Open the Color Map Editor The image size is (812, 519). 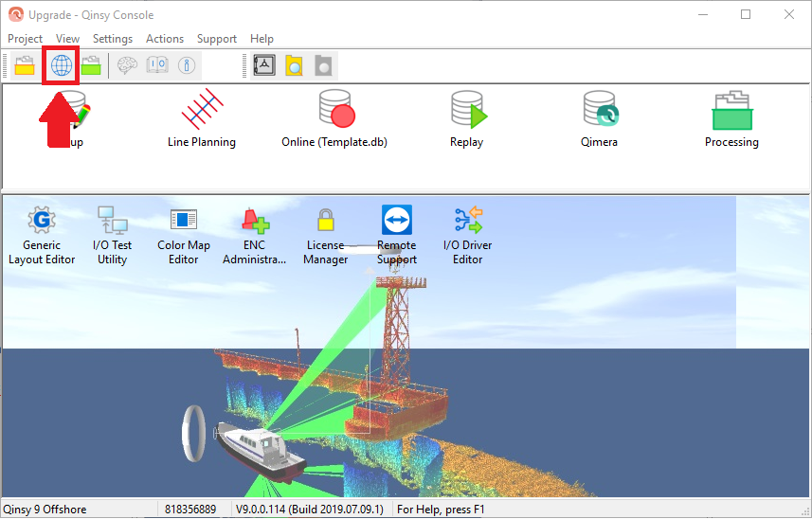point(184,235)
